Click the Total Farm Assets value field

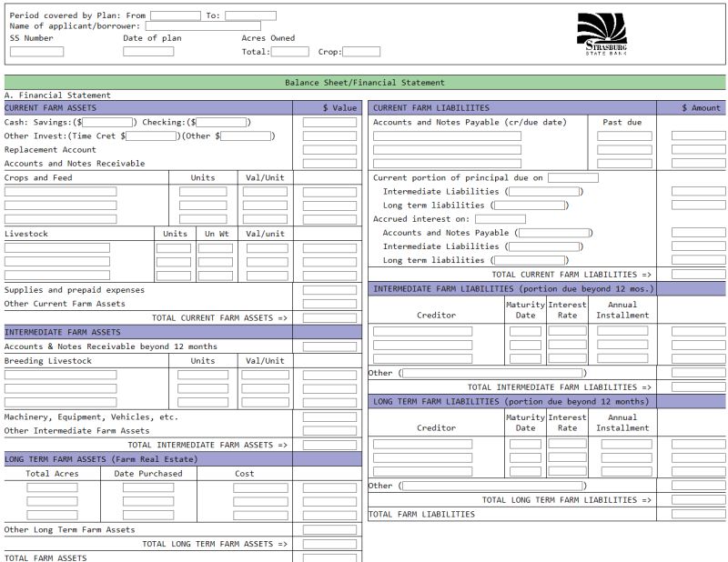(x=329, y=557)
